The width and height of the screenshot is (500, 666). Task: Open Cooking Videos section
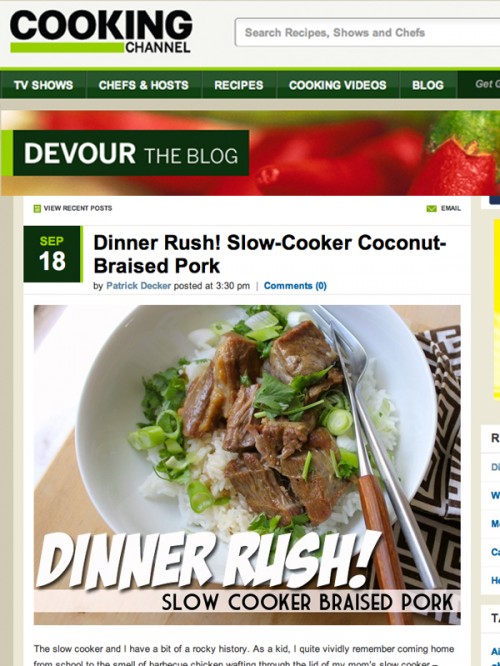(338, 85)
